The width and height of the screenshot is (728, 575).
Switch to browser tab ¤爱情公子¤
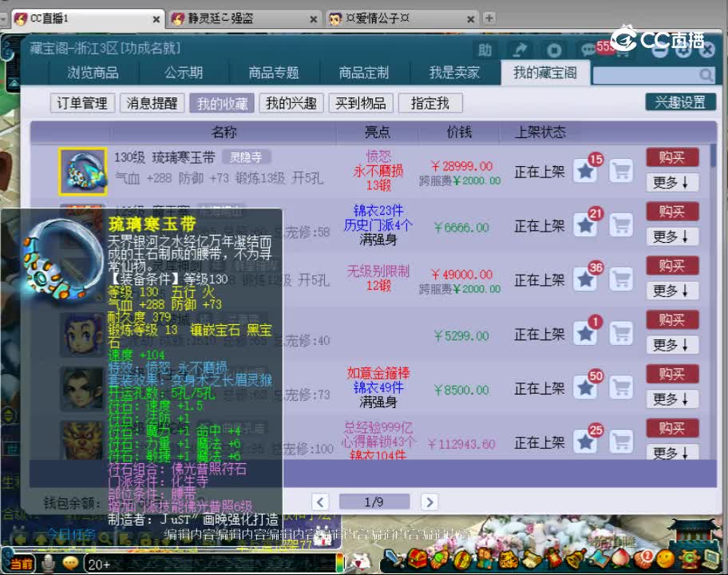pyautogui.click(x=402, y=18)
